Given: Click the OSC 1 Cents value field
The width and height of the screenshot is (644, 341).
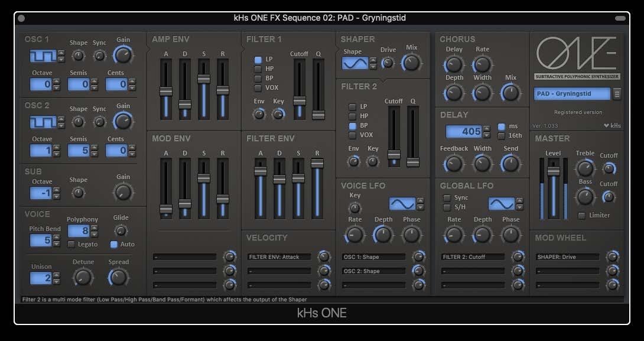Looking at the screenshot, I should 116,85.
